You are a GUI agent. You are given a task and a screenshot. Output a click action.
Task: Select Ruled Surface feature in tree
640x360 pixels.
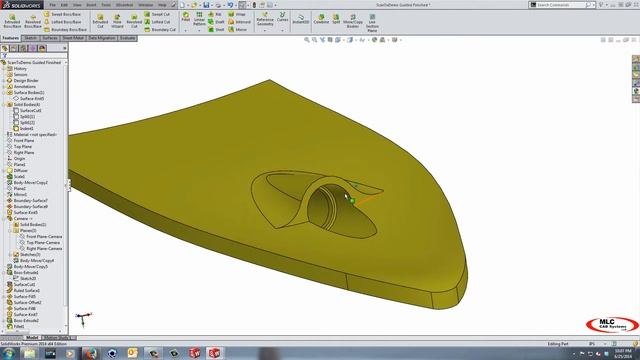[x=27, y=291]
